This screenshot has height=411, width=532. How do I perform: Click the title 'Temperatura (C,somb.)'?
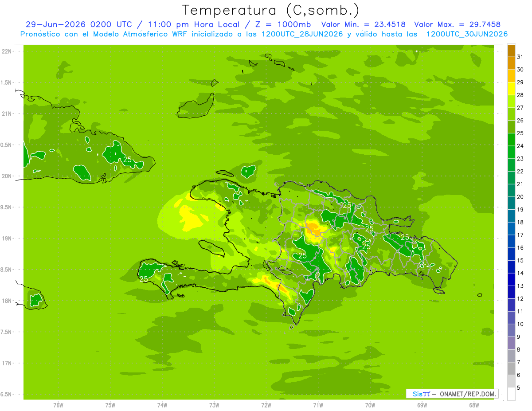click(271, 10)
